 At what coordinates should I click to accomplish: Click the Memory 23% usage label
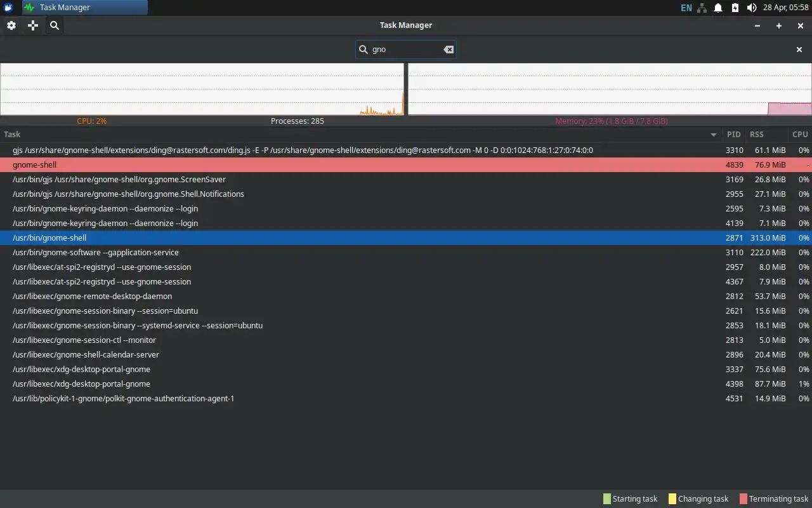click(x=612, y=121)
